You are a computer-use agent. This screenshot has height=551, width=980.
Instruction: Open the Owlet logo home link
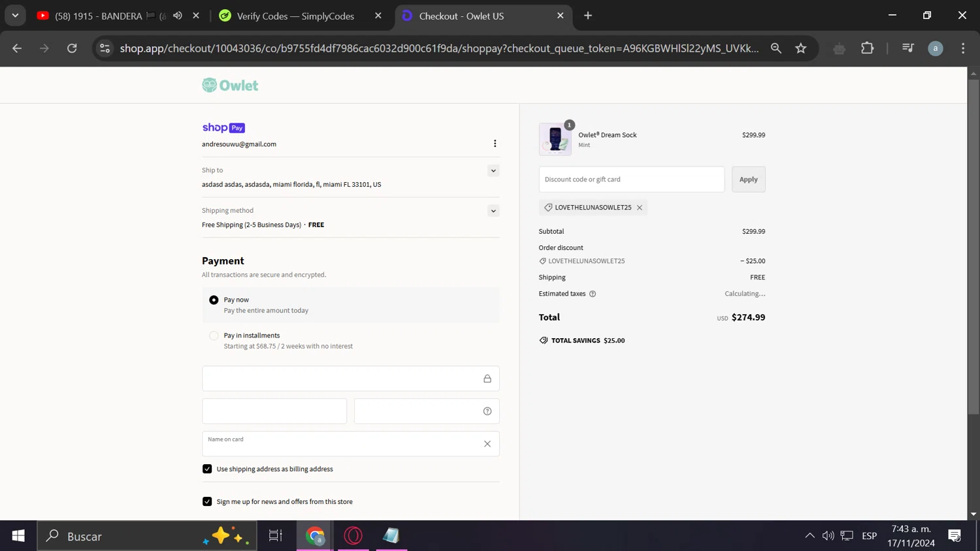(230, 86)
